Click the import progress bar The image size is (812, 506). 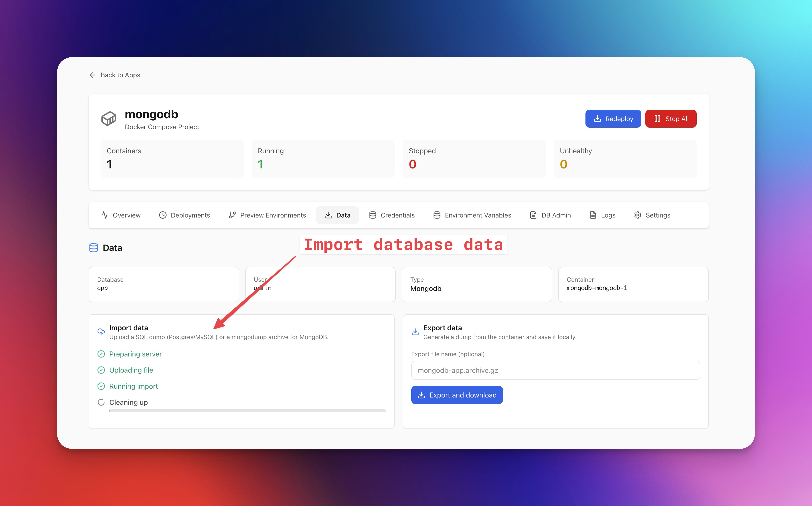(x=248, y=411)
